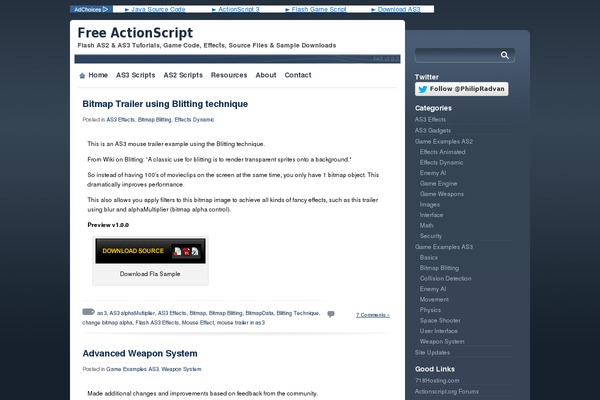Open the Contact page

coord(298,75)
